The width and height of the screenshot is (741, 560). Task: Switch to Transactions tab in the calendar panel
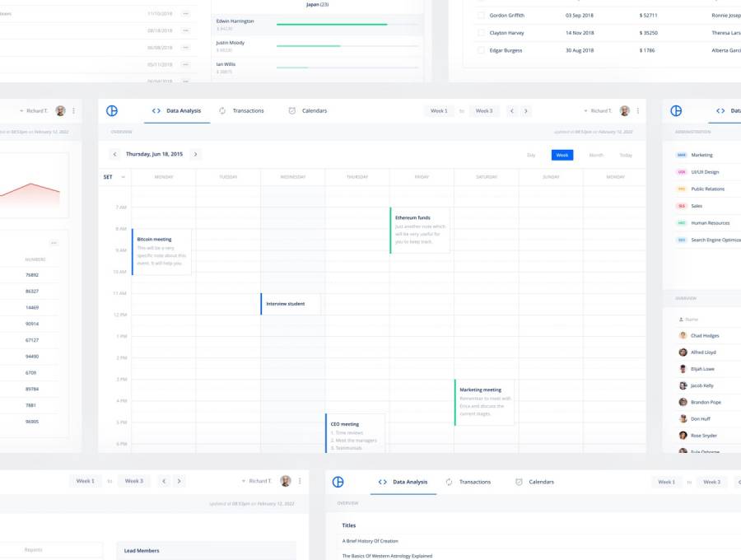(248, 110)
